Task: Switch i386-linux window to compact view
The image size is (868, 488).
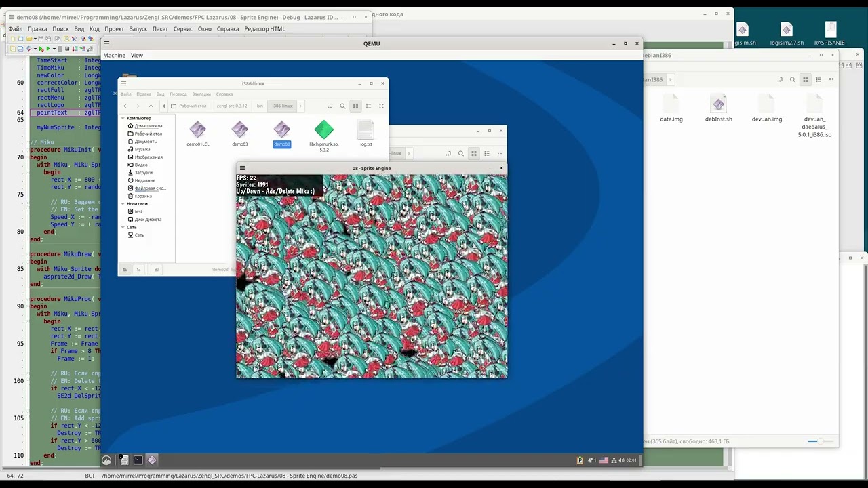Action: [x=381, y=106]
